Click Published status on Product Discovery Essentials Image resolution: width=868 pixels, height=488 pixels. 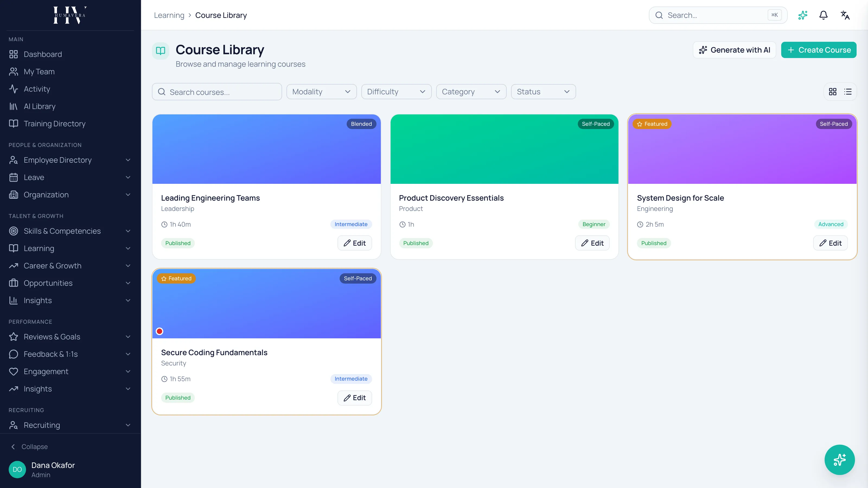pos(416,243)
